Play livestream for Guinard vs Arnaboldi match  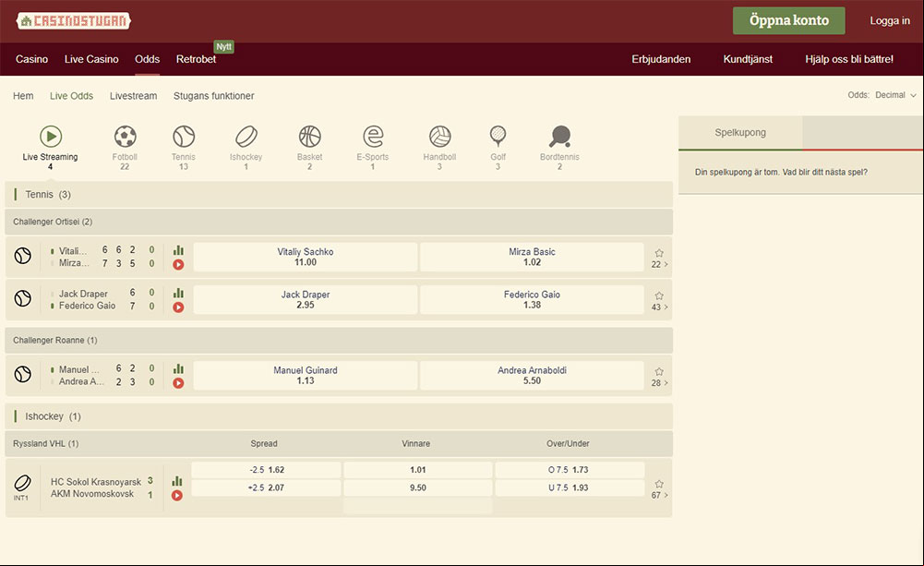tap(178, 383)
